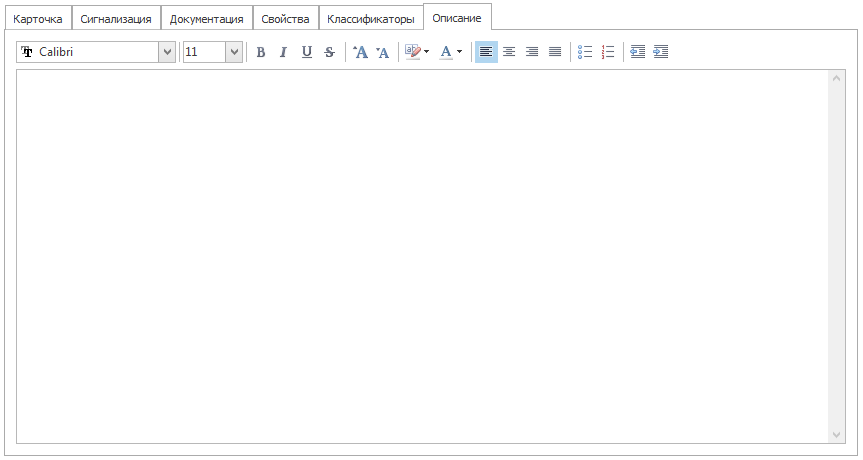Insert numbered list
Viewport: 863px width, 460px height.
pyautogui.click(x=608, y=52)
